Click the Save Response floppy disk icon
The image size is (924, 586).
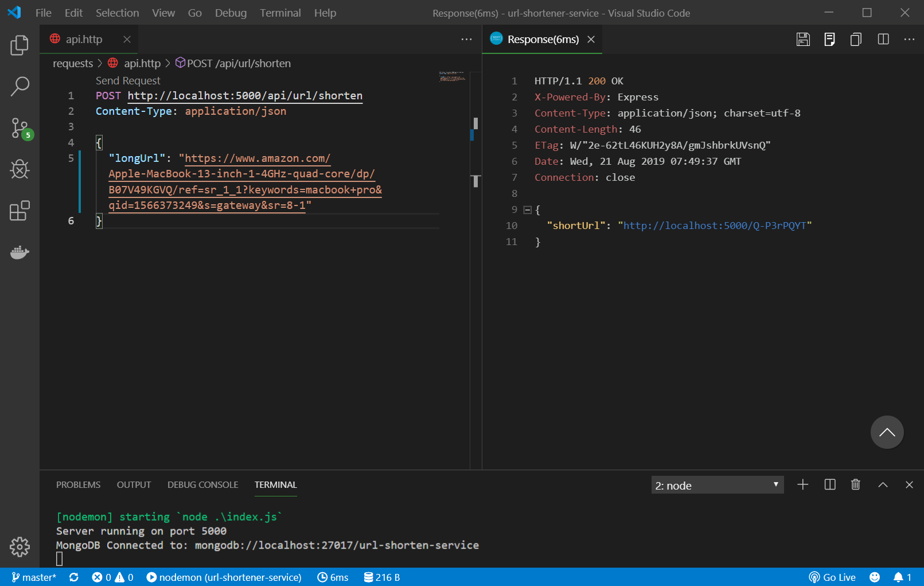coord(803,39)
